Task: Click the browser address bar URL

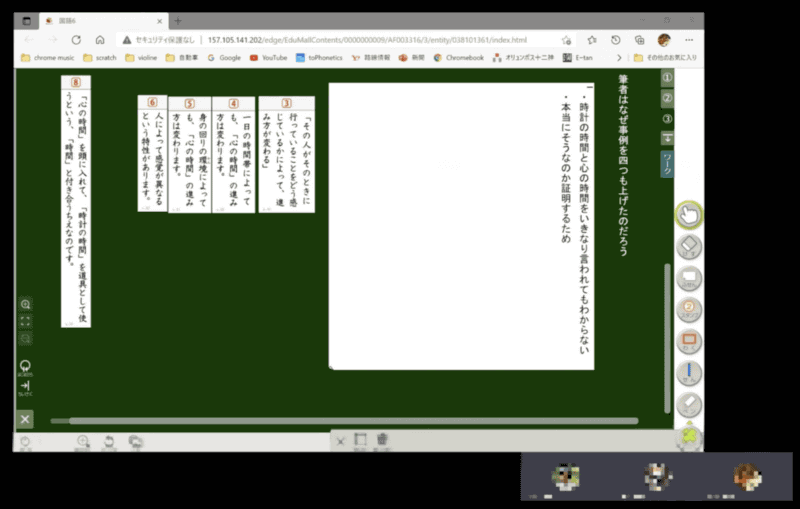Action: pos(367,40)
